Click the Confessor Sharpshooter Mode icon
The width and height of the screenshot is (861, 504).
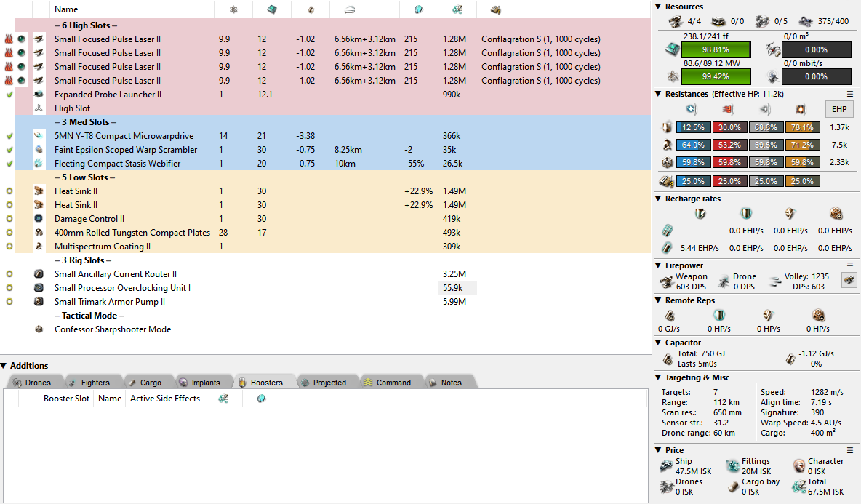[x=39, y=329]
